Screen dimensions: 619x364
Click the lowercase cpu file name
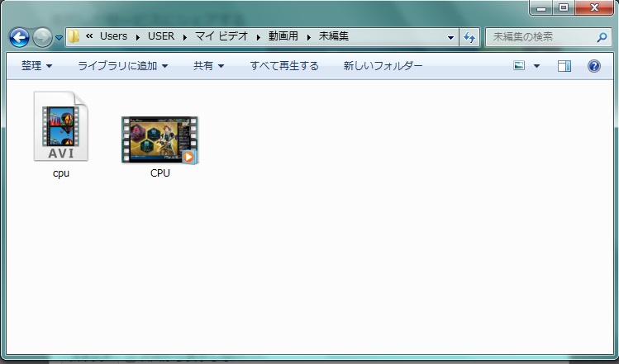coord(61,173)
